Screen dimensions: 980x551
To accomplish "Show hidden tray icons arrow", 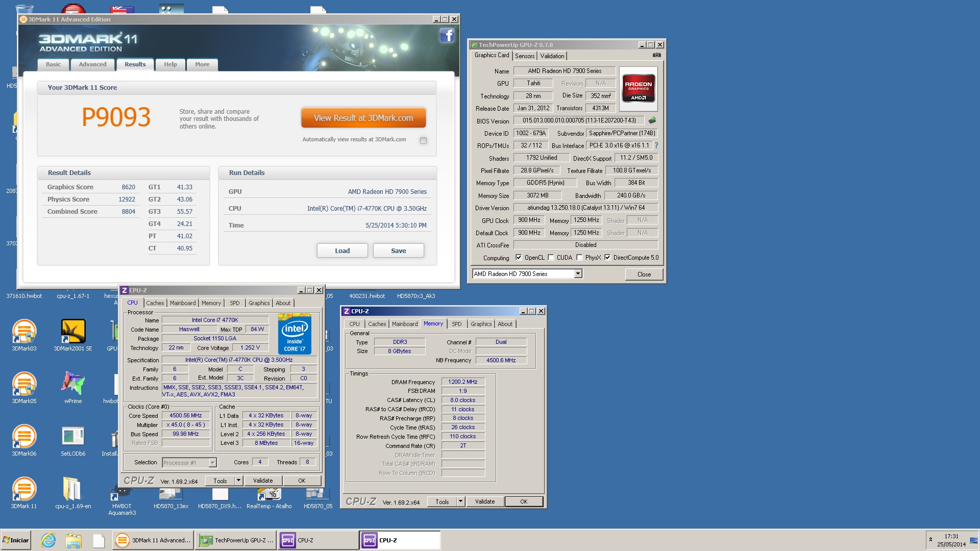I will pyautogui.click(x=930, y=539).
